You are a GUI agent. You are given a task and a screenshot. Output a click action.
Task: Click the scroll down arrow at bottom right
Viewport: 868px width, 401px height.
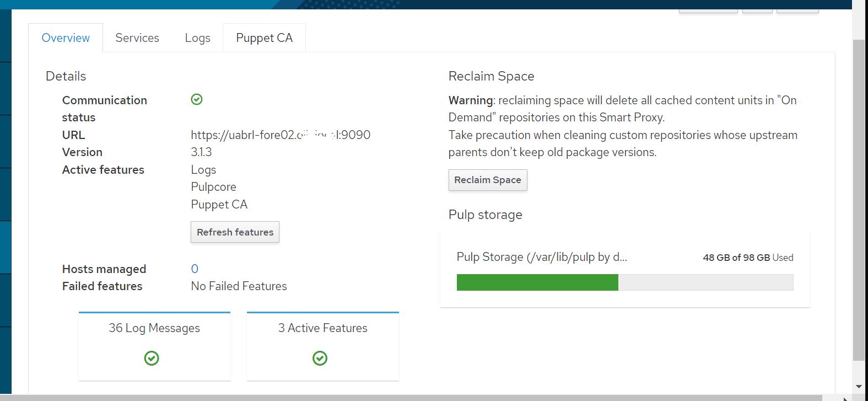pos(859,387)
